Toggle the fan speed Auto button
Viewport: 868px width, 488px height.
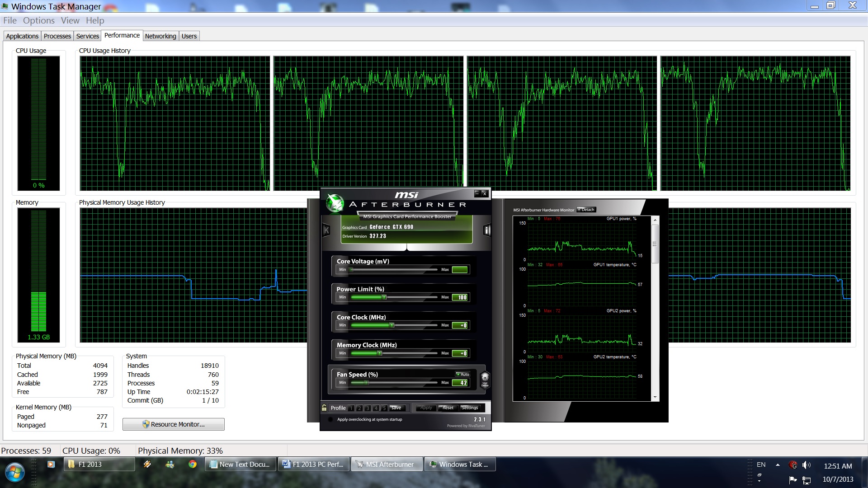(x=462, y=374)
